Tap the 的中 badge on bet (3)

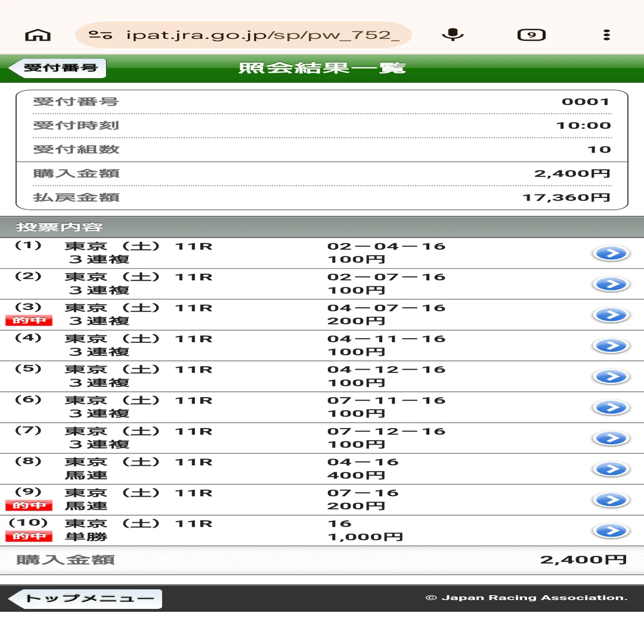tap(29, 320)
